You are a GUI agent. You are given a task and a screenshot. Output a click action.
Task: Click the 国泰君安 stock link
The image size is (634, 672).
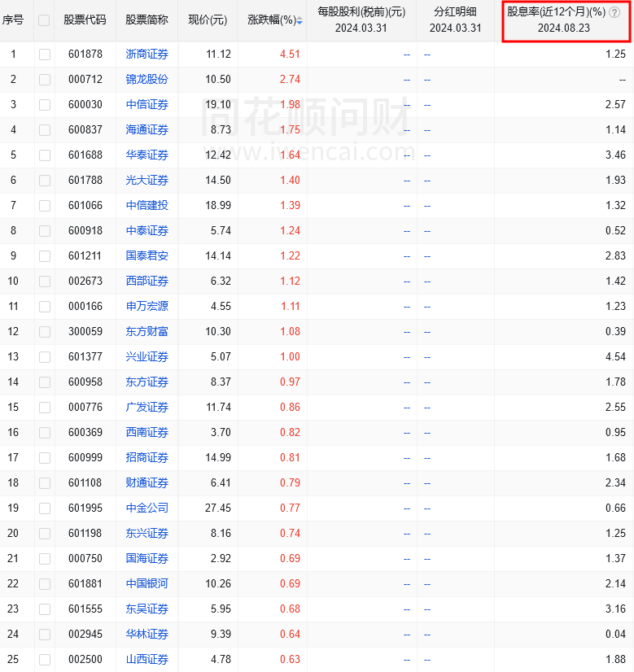point(147,256)
